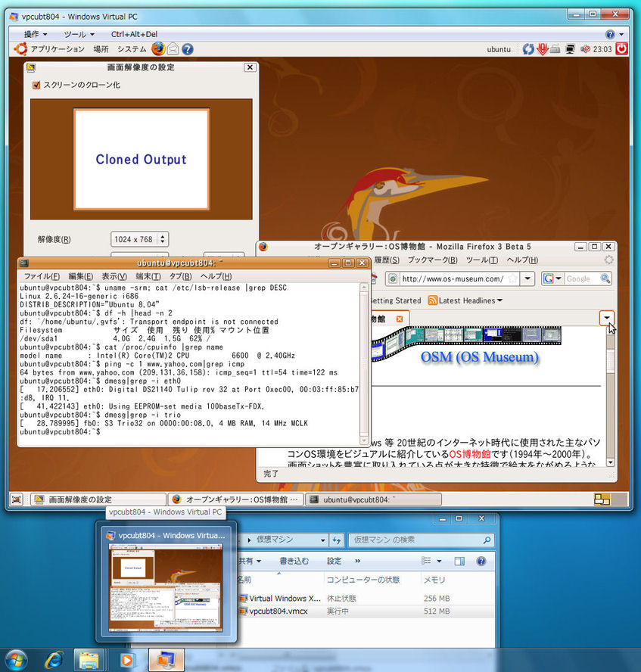Open the 履歴 menu in Firefox
The image size is (641, 672).
click(387, 260)
